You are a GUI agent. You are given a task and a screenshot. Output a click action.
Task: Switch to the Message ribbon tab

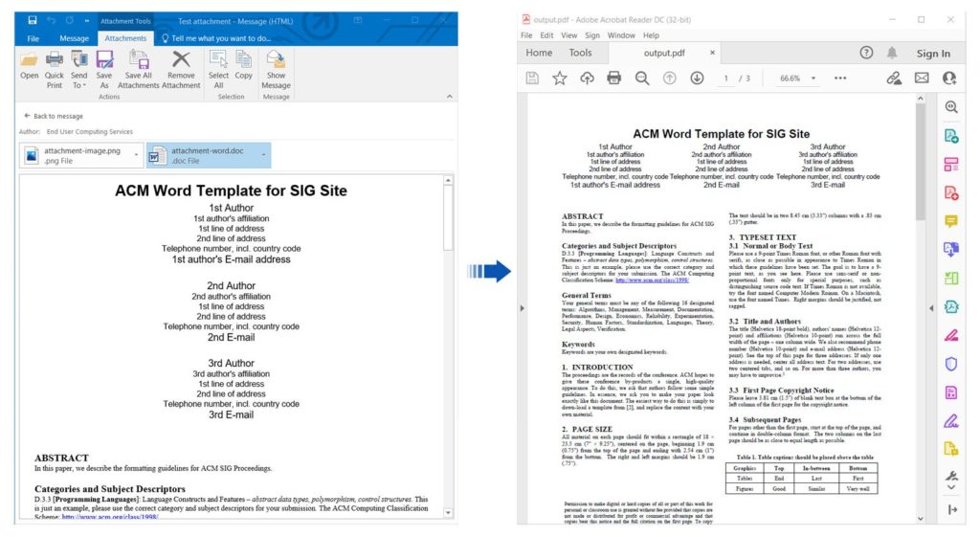point(74,38)
